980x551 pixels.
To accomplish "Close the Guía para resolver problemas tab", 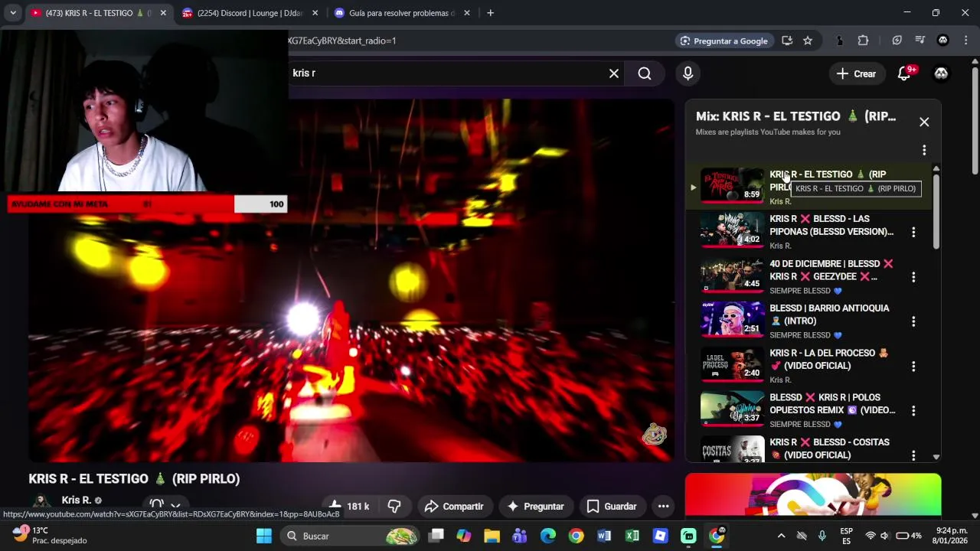I will [x=466, y=13].
